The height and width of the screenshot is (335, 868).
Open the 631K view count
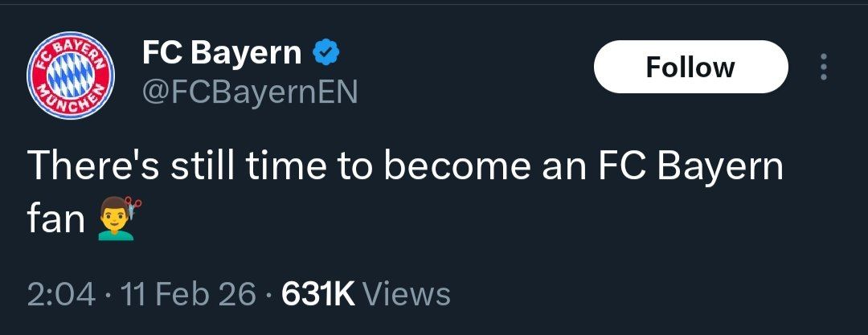point(317,293)
